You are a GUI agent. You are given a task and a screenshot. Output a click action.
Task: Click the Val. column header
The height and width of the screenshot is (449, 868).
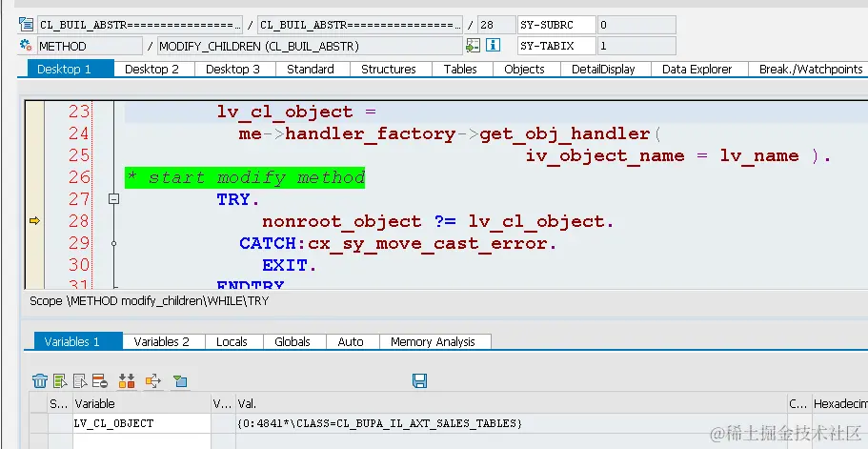(512, 403)
